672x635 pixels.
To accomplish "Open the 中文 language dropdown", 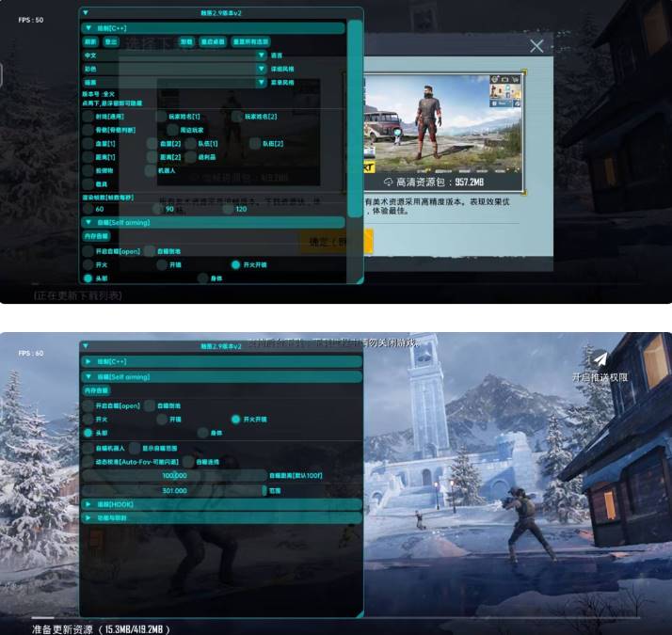I will coord(174,56).
